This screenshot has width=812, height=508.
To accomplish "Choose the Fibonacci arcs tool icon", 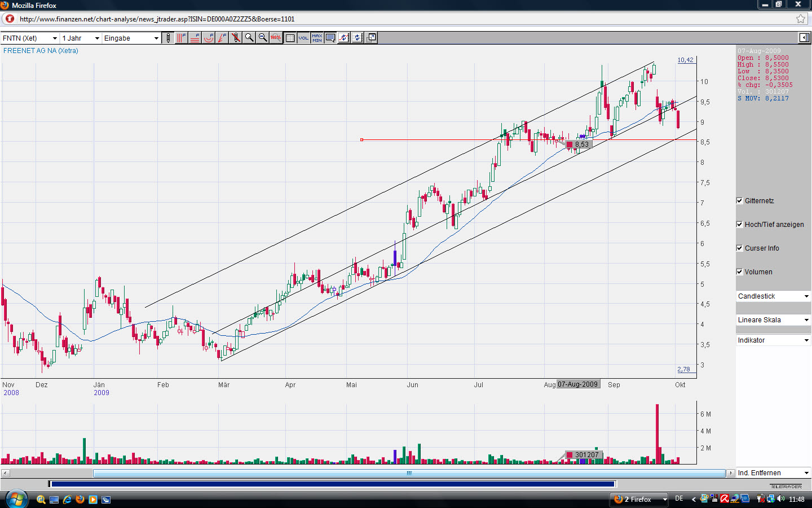I will click(208, 38).
